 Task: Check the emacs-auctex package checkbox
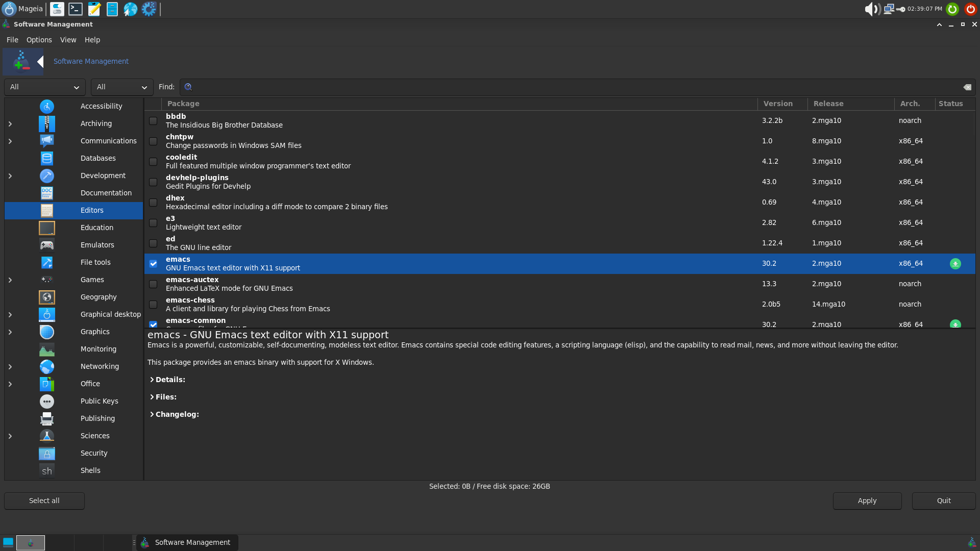pyautogui.click(x=153, y=284)
